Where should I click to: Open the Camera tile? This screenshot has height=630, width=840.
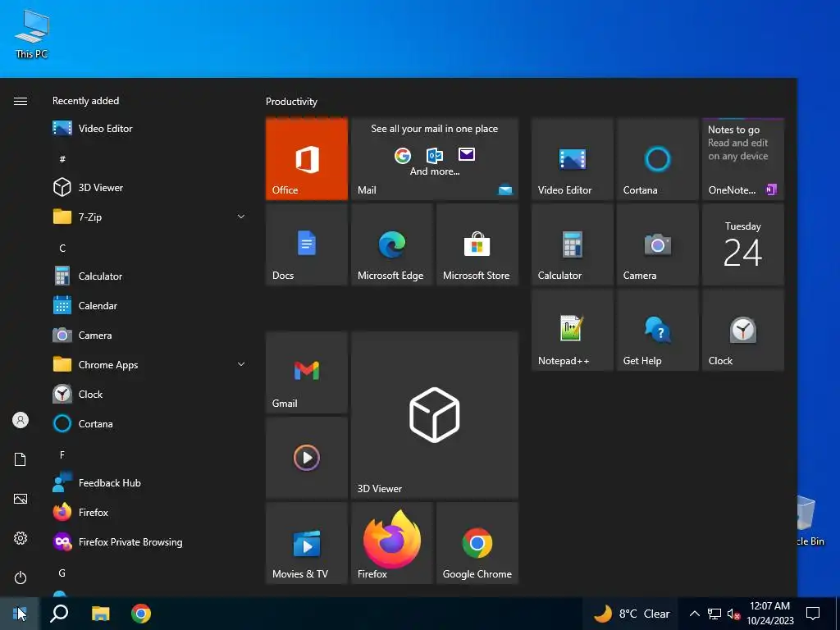pyautogui.click(x=657, y=244)
